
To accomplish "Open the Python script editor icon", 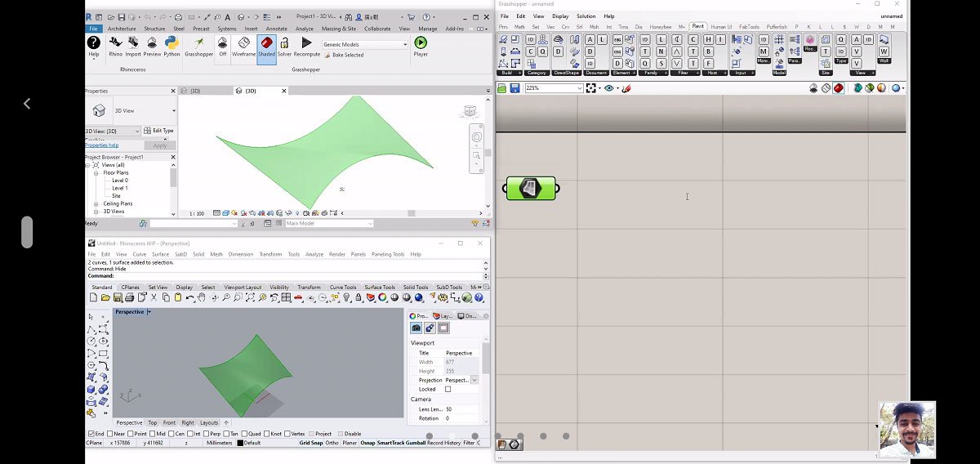I will (x=171, y=45).
